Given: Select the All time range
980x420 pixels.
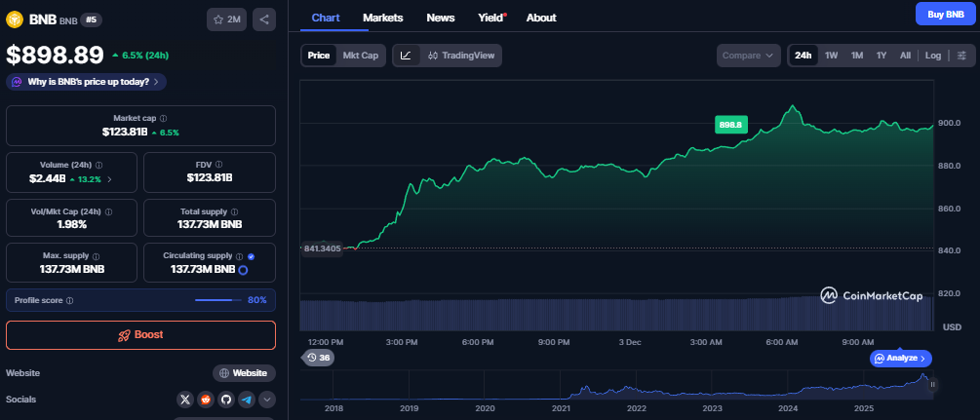Looking at the screenshot, I should click(905, 56).
